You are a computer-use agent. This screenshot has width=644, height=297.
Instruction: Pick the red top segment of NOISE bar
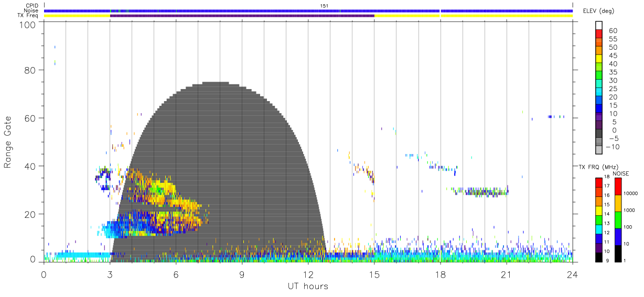coord(617,186)
